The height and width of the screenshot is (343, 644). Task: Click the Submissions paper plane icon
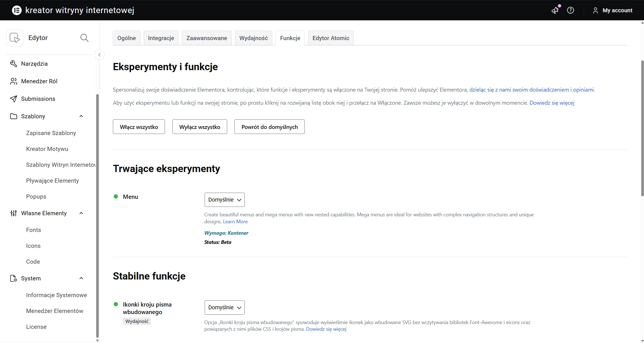13,99
